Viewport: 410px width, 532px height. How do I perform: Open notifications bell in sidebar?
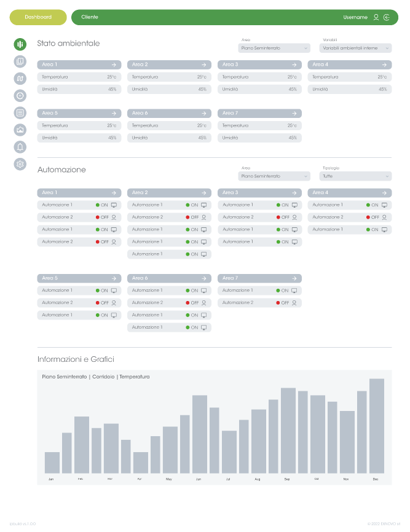[x=20, y=147]
